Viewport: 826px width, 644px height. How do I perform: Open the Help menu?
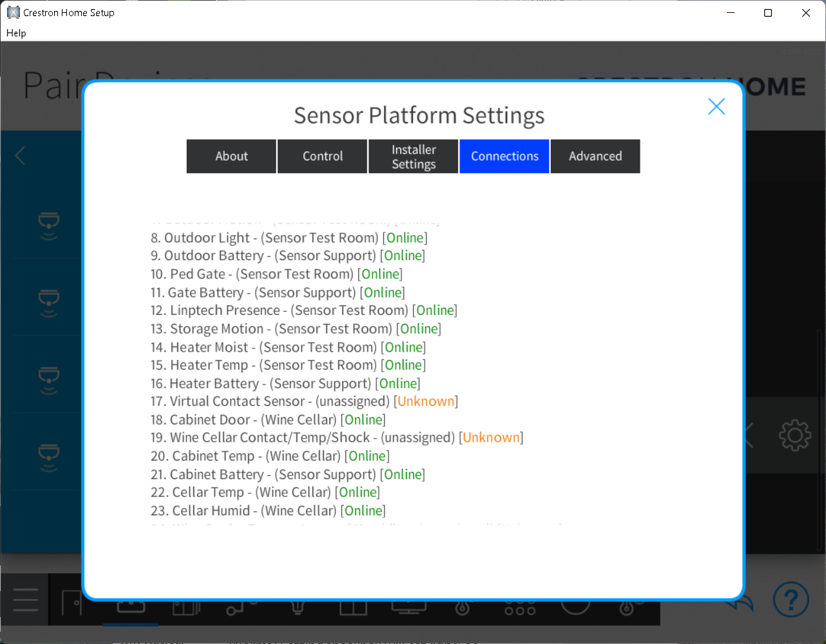point(16,33)
